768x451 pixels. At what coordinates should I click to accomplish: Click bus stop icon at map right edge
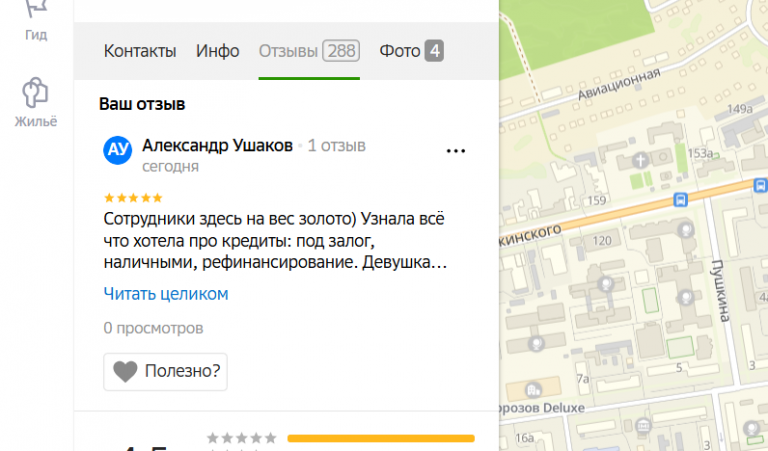(761, 186)
